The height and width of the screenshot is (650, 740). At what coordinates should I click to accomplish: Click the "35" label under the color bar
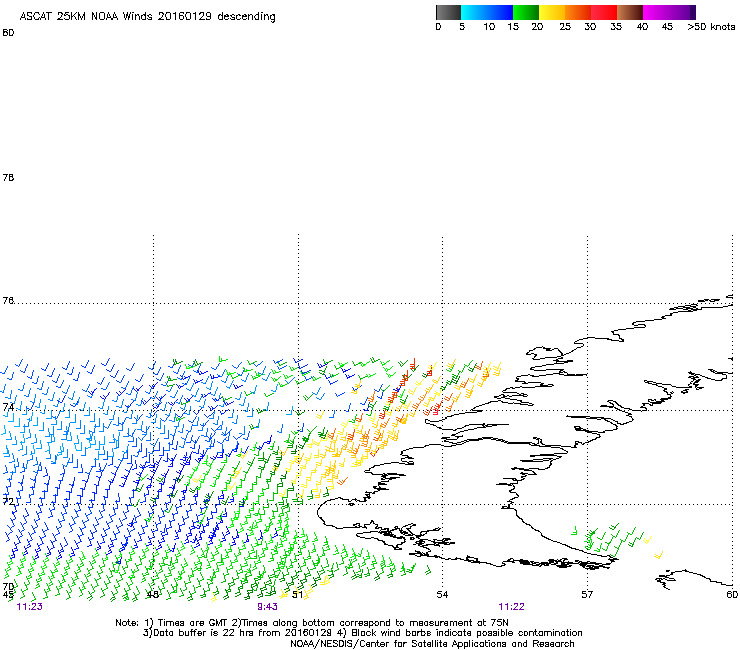616,27
